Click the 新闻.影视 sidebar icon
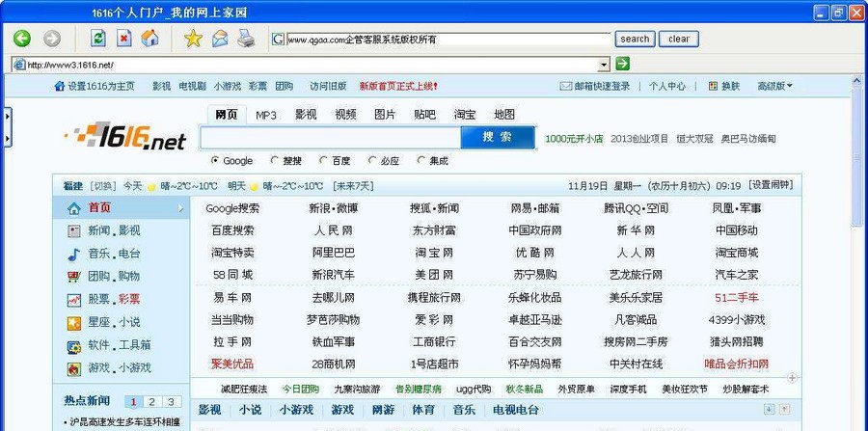This screenshot has width=868, height=431. (x=73, y=231)
